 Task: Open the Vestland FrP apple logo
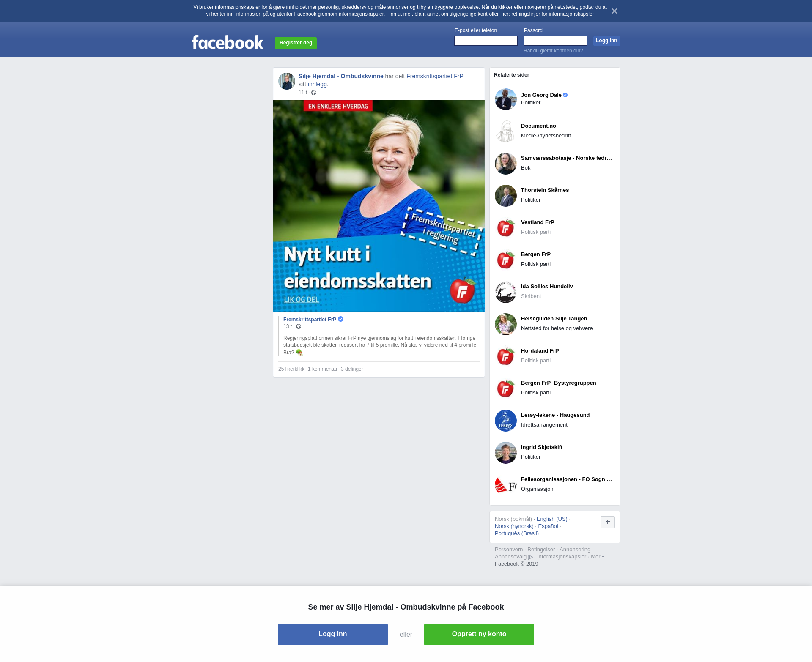(506, 228)
